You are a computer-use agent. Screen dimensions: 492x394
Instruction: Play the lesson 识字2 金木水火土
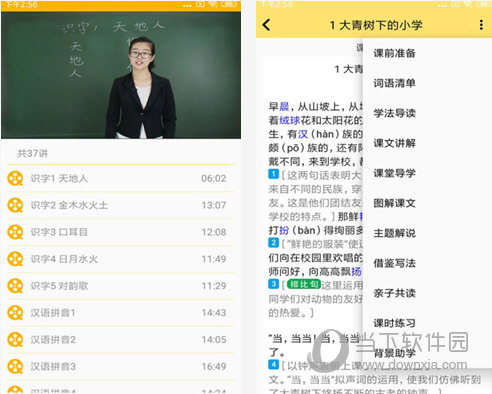[121, 205]
